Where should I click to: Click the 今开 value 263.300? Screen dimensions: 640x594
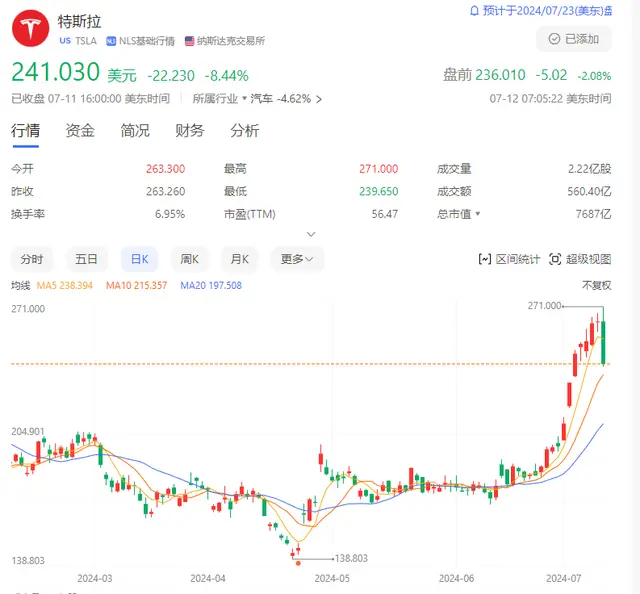point(165,169)
